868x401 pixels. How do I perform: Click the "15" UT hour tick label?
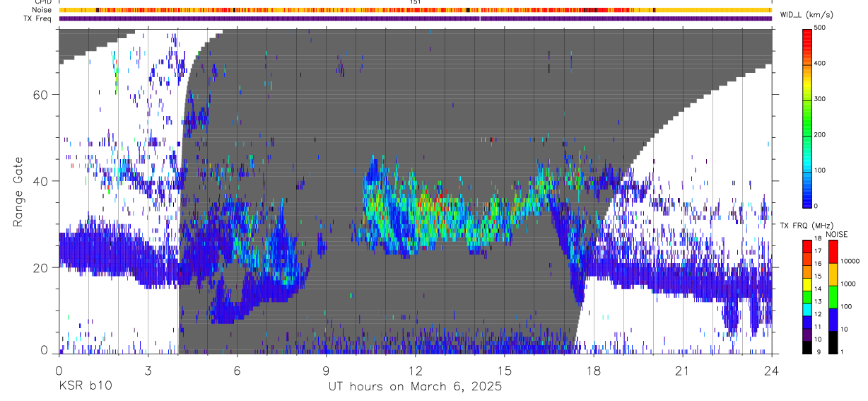504,370
